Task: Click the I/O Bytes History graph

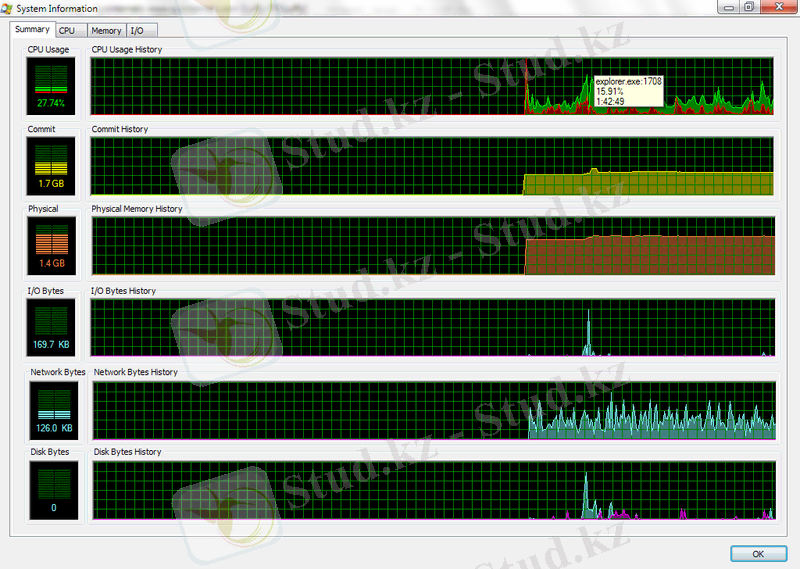Action: click(433, 327)
